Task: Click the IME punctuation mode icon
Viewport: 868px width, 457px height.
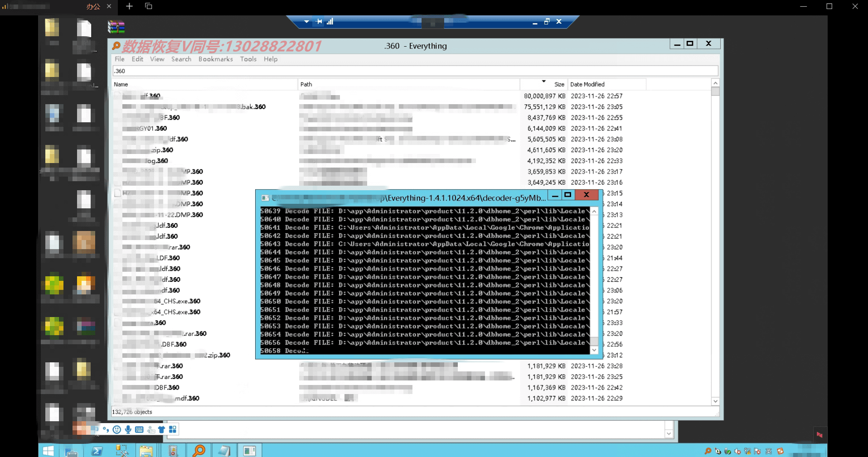Action: [x=106, y=429]
